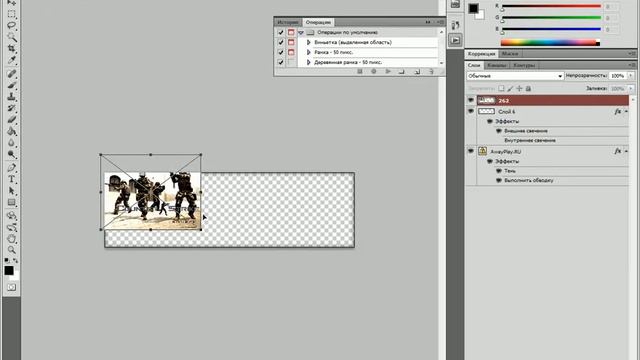Select the Pen tool
640x360 pixels.
(11, 168)
